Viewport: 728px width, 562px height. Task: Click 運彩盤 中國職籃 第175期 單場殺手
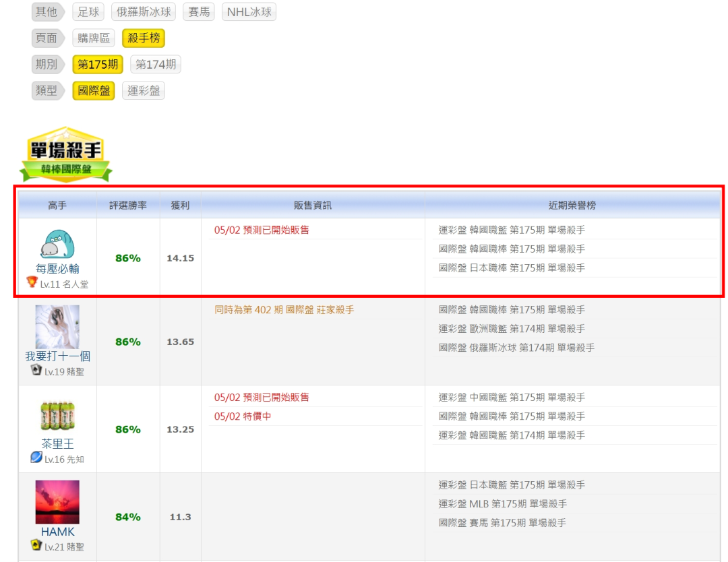512,398
